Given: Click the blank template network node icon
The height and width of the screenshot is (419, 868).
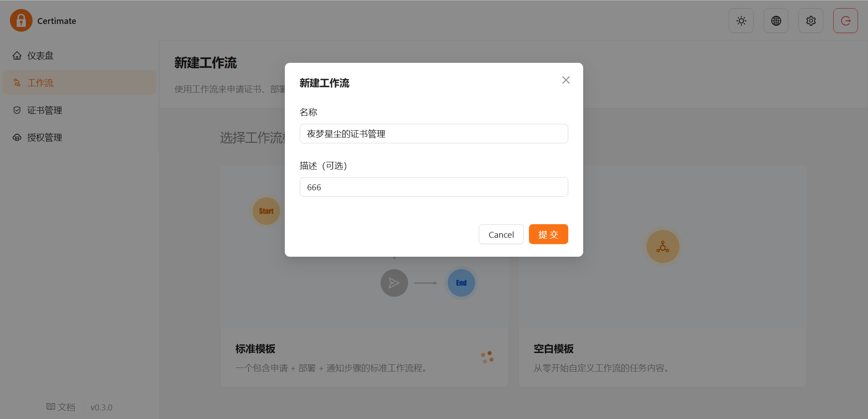Looking at the screenshot, I should click(662, 247).
